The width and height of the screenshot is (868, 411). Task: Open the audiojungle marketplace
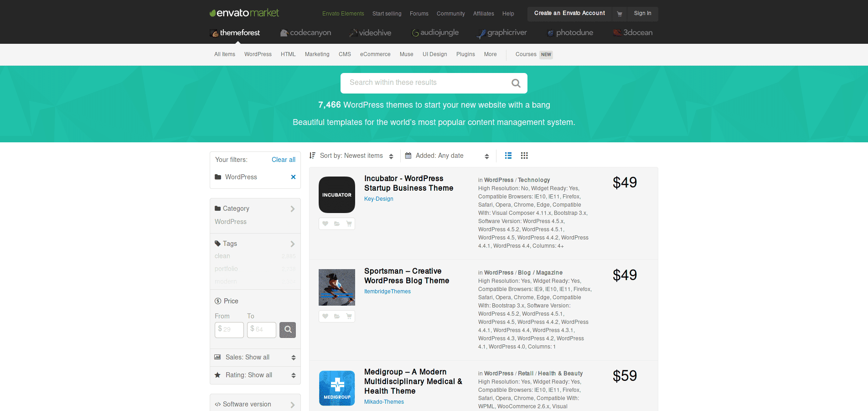[x=435, y=33]
